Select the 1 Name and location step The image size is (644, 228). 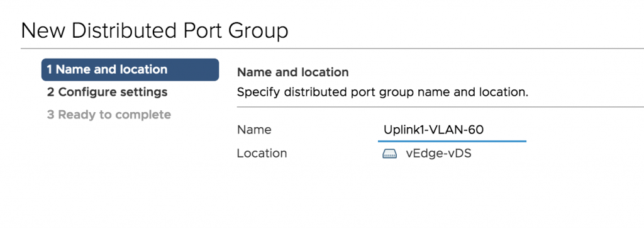pos(130,69)
